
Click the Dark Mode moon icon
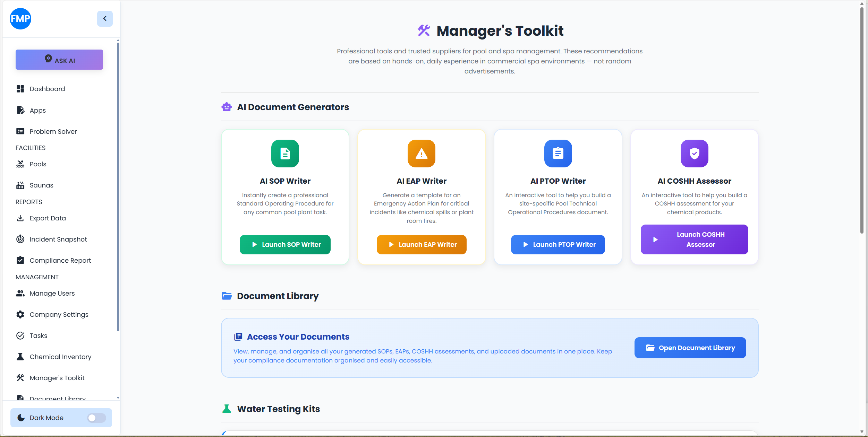(21, 418)
